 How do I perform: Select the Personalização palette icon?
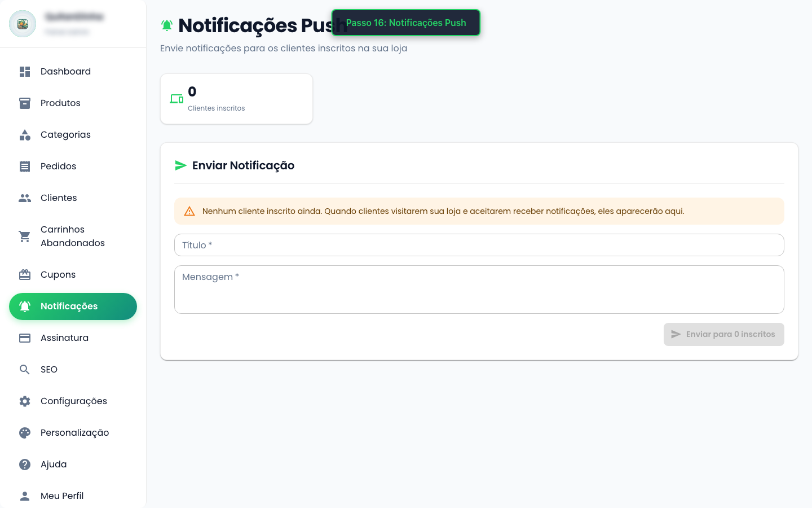click(25, 433)
